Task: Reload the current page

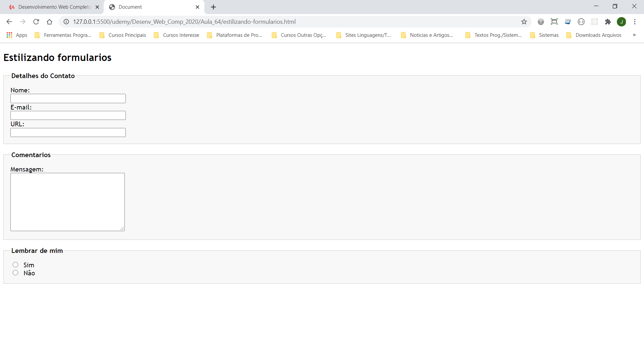Action: (36, 22)
